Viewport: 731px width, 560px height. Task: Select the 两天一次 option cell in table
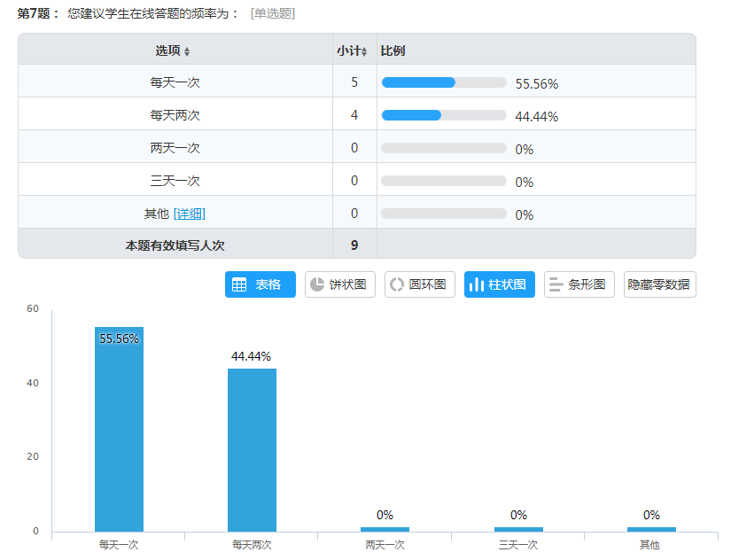click(175, 146)
